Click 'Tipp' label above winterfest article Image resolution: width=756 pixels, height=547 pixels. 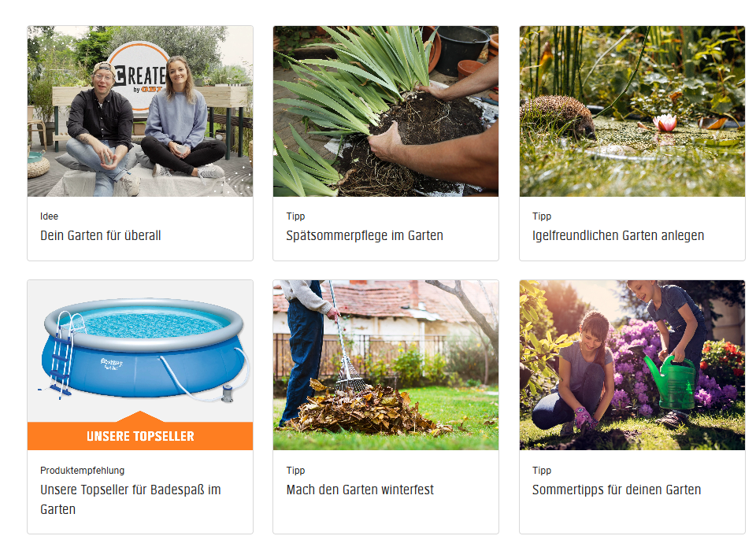point(295,471)
